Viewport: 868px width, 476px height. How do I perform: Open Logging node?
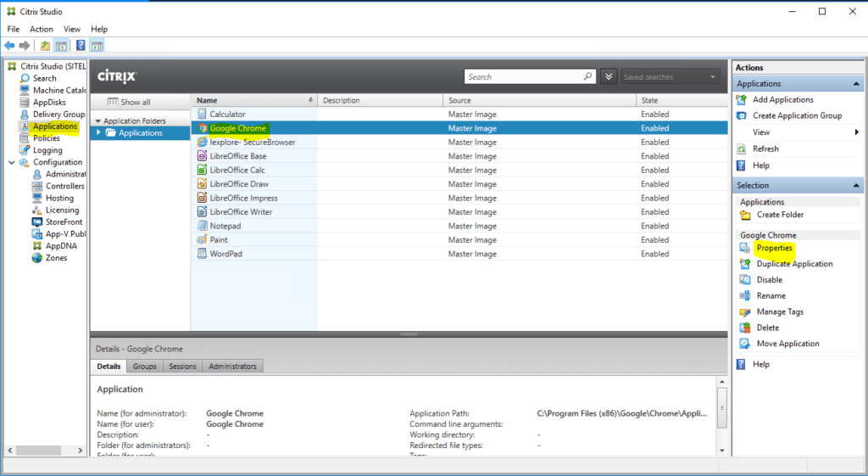tap(47, 150)
